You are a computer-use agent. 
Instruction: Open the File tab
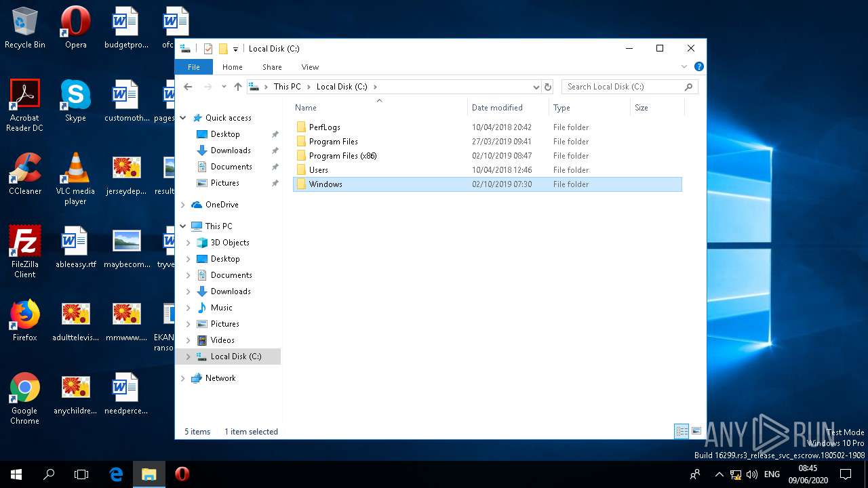point(194,67)
